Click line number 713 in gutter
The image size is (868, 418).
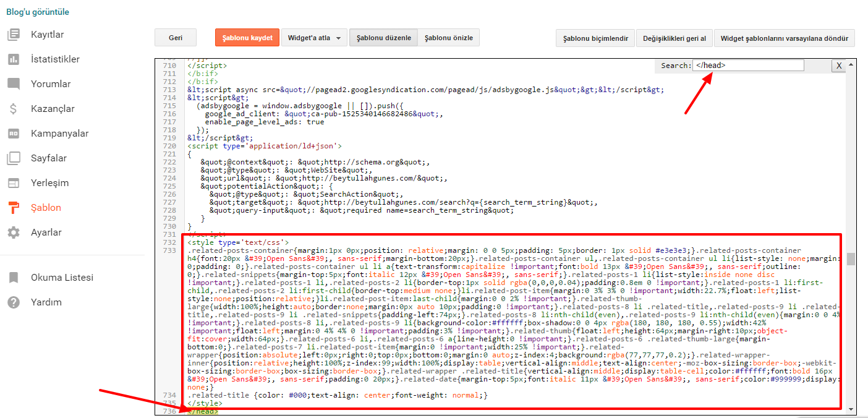(x=169, y=90)
